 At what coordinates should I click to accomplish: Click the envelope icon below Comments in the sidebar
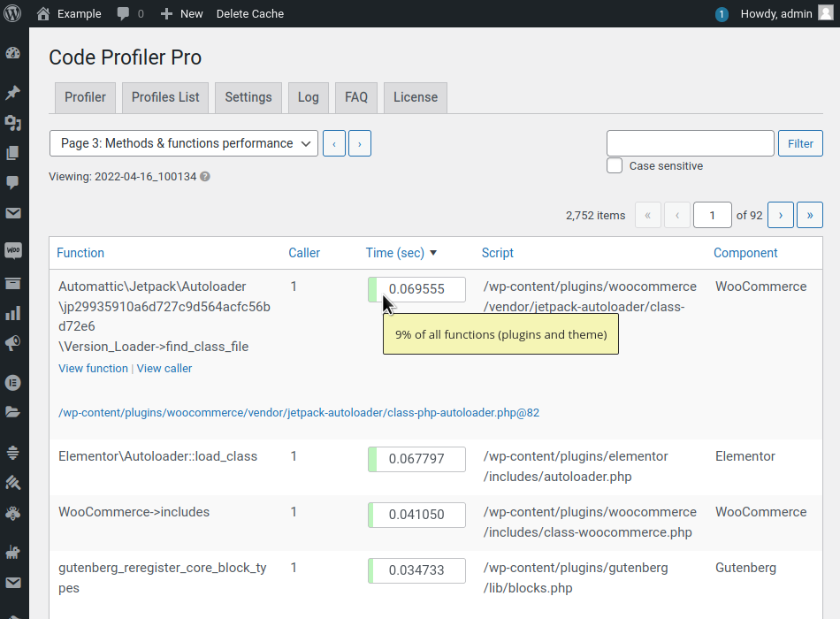(x=13, y=213)
